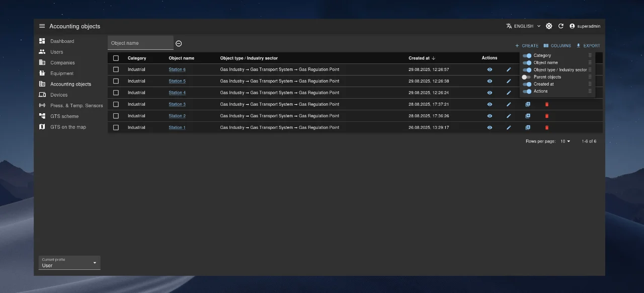Clear the Object name filter with minus icon
The image size is (644, 293).
pyautogui.click(x=179, y=44)
